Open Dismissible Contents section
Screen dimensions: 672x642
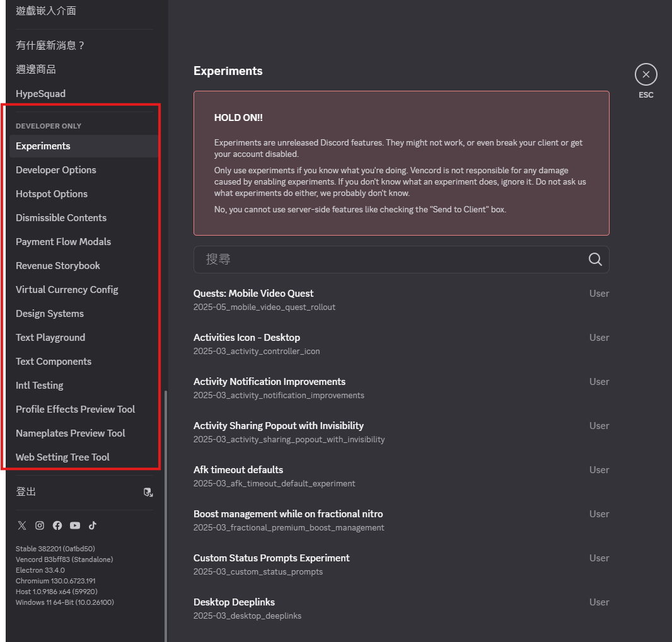click(84, 218)
